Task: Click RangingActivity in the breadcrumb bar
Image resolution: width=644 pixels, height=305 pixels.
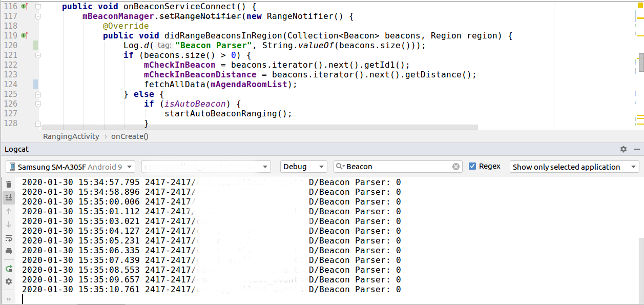Action: [x=71, y=136]
